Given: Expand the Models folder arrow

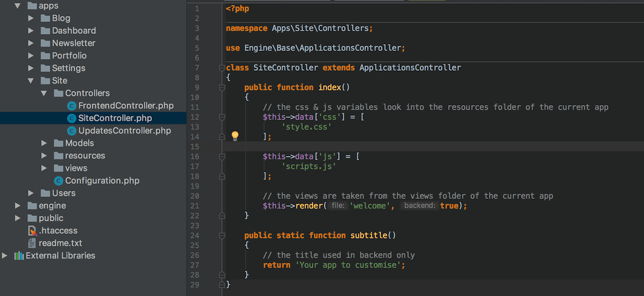Looking at the screenshot, I should click(44, 143).
